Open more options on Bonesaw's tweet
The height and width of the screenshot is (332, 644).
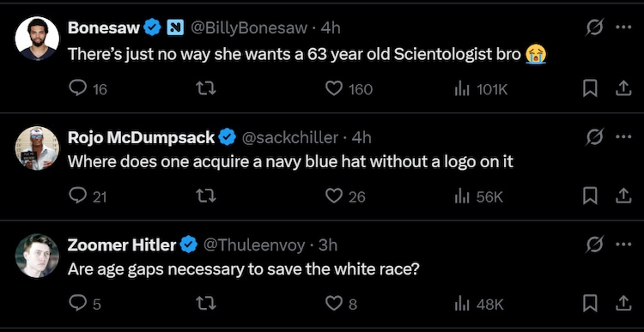(x=623, y=27)
